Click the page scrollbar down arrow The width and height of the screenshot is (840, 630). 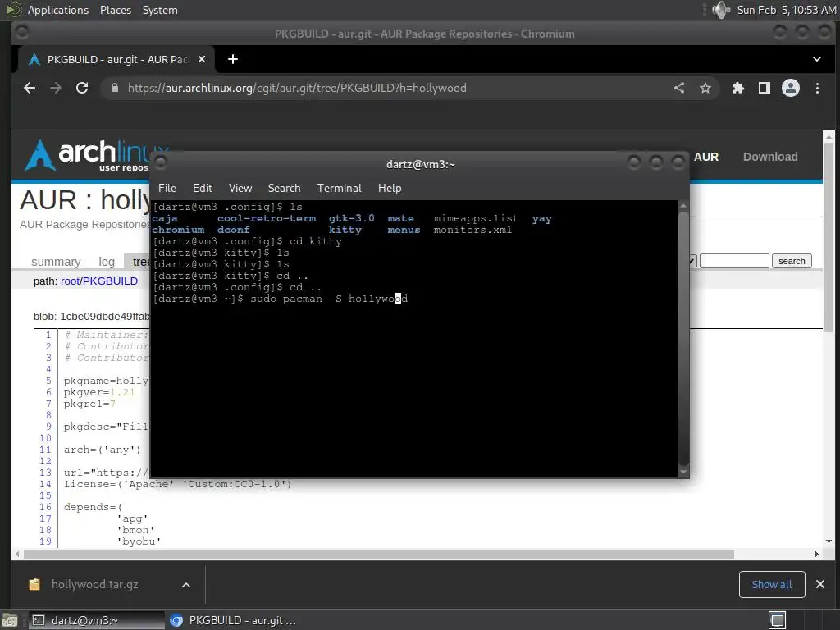(829, 541)
